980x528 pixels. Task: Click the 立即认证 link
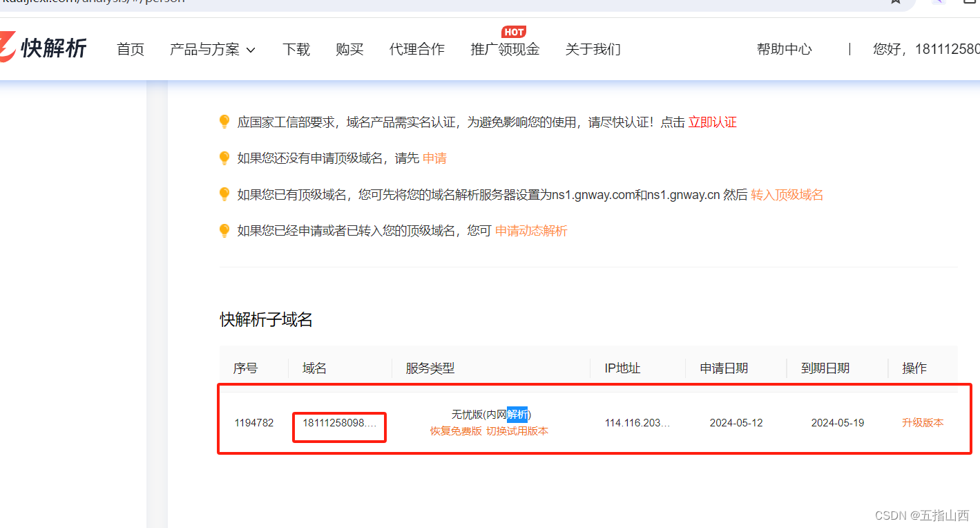[713, 122]
